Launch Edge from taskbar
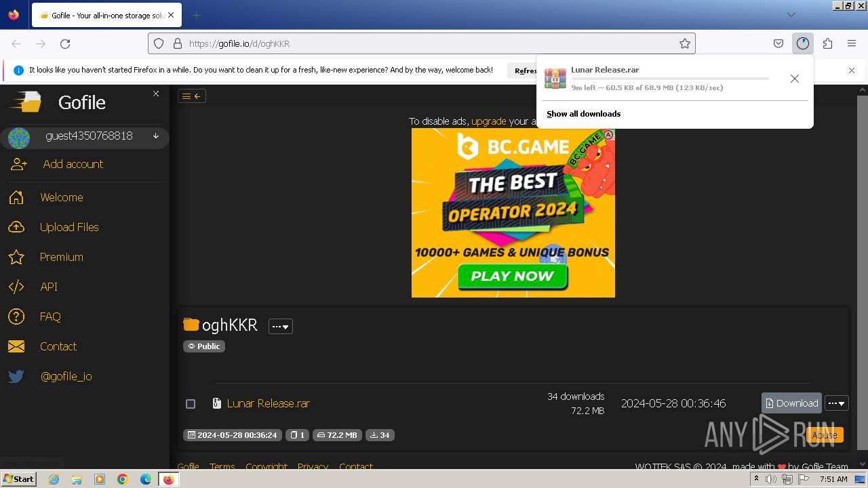This screenshot has height=488, width=868. pyautogui.click(x=146, y=479)
